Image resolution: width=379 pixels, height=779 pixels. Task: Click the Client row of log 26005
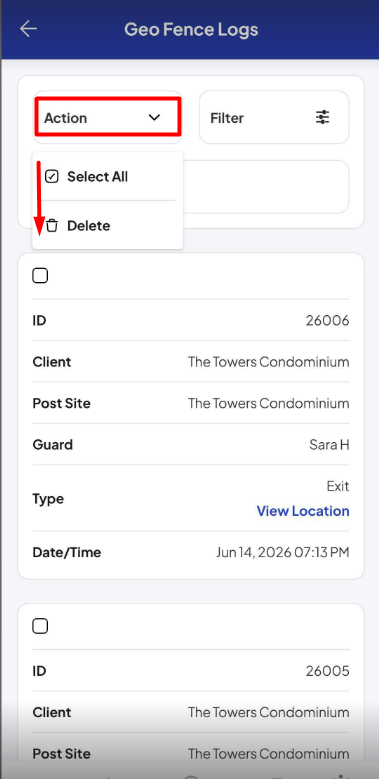[x=191, y=712]
